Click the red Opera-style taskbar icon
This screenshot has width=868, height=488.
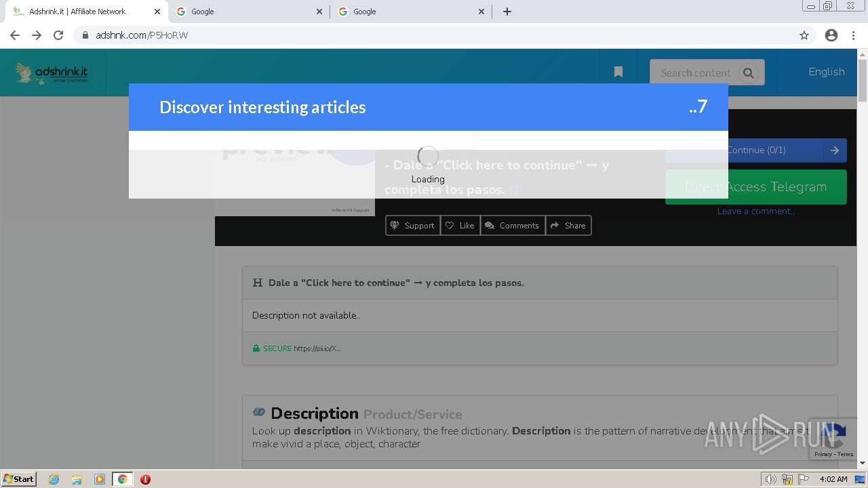click(145, 479)
